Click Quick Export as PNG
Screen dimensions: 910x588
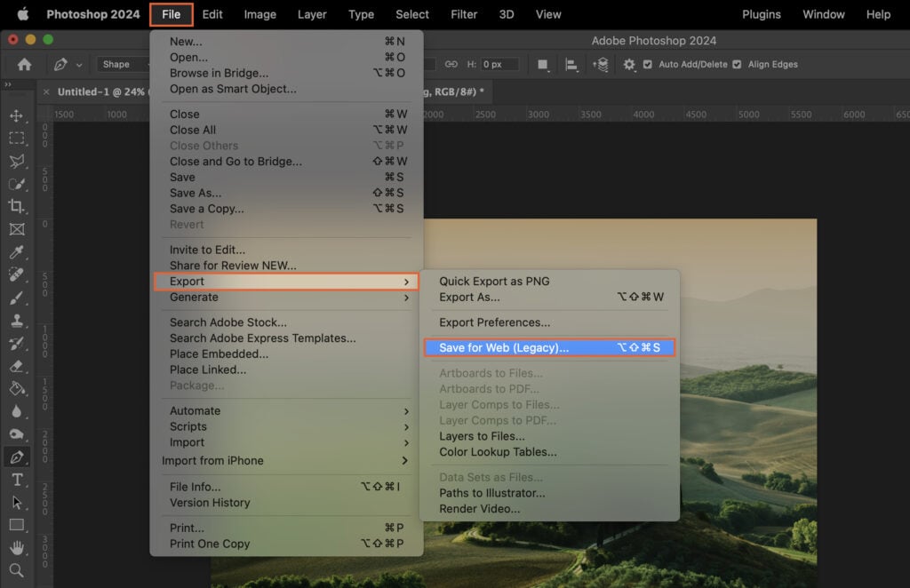[x=502, y=281]
